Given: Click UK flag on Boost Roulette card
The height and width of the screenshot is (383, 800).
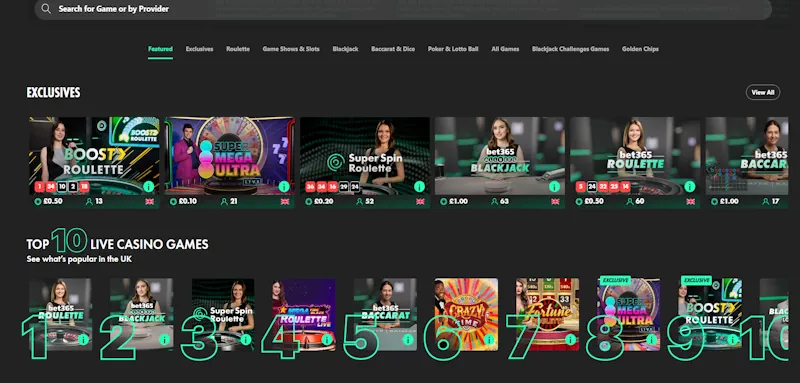Looking at the screenshot, I should (x=149, y=201).
